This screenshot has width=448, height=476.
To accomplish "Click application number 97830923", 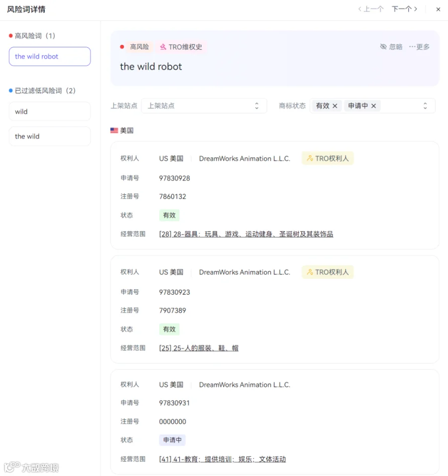I will 175,292.
